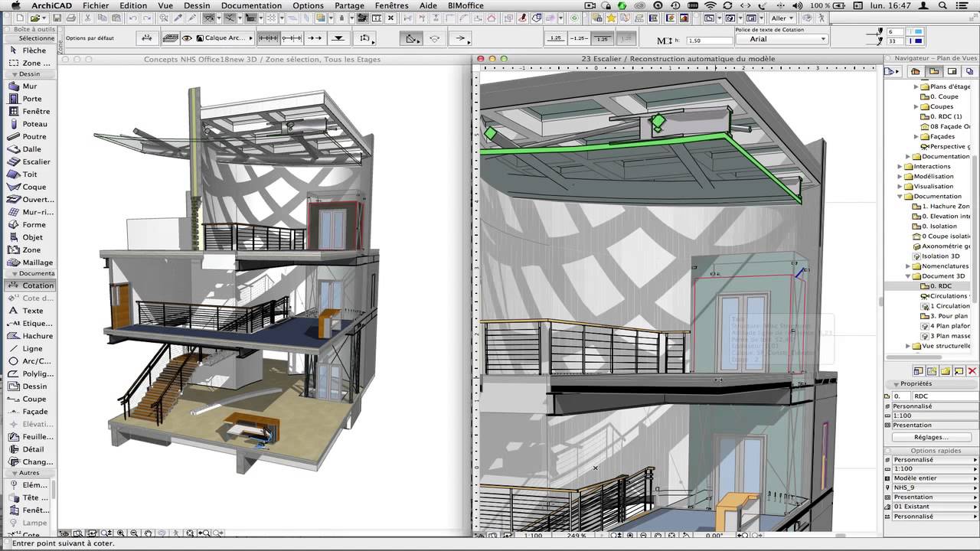Enable elevation dimension construction method
The image size is (980, 551).
point(338,37)
